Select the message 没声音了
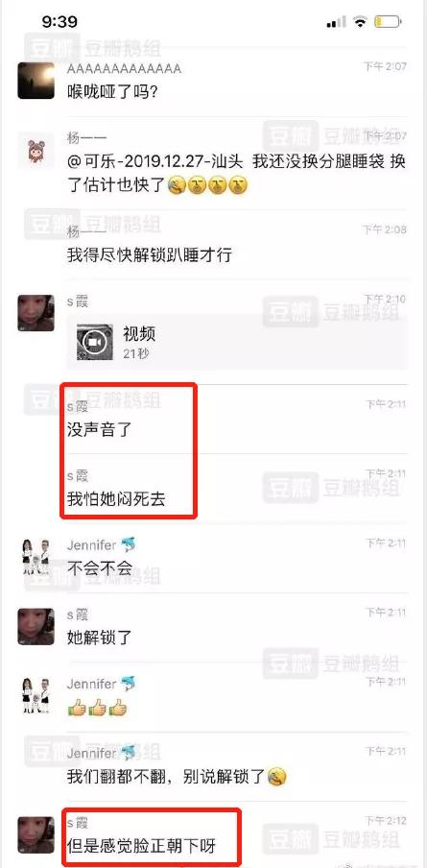 pyautogui.click(x=99, y=429)
